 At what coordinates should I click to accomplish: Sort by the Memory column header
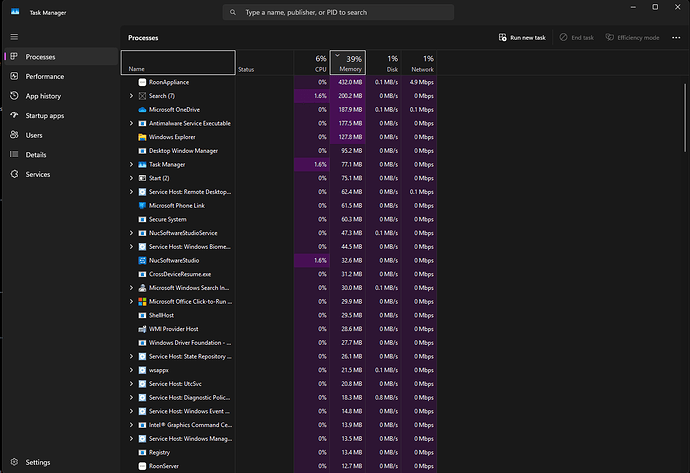click(347, 62)
